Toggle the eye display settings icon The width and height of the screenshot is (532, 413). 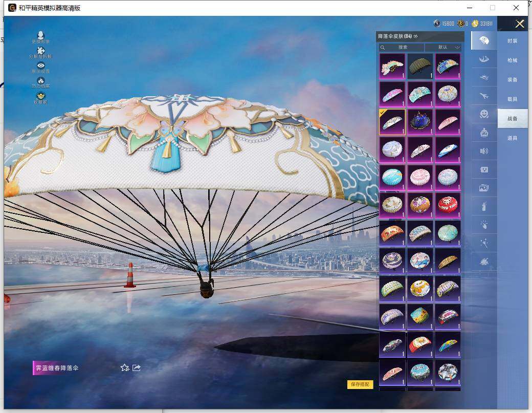tap(41, 66)
